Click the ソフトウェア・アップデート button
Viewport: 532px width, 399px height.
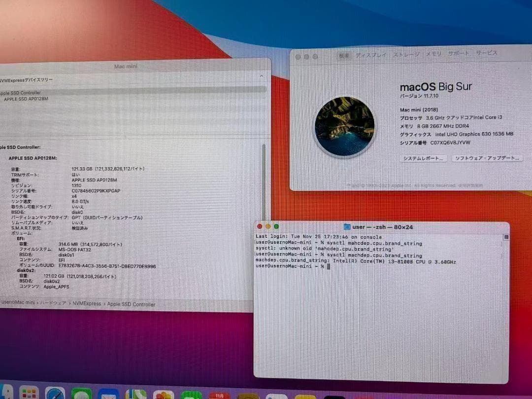pos(487,158)
